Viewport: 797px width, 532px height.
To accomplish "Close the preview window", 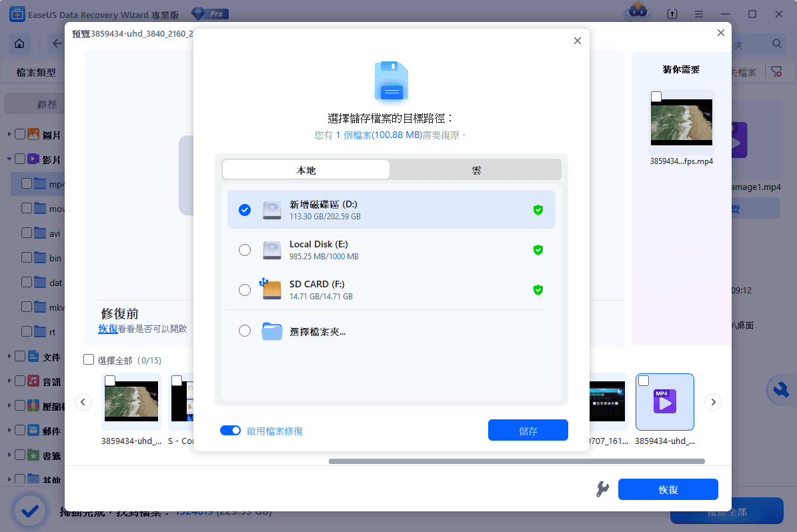I will click(721, 33).
